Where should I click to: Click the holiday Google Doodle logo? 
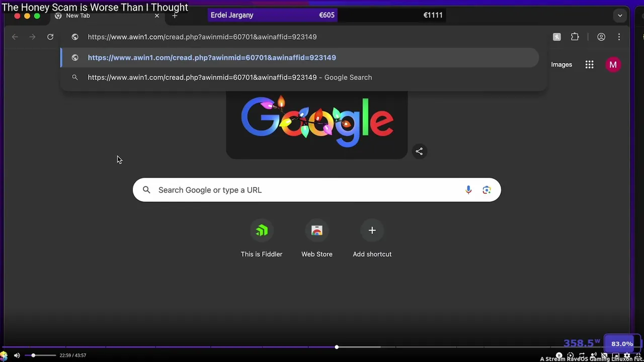317,123
